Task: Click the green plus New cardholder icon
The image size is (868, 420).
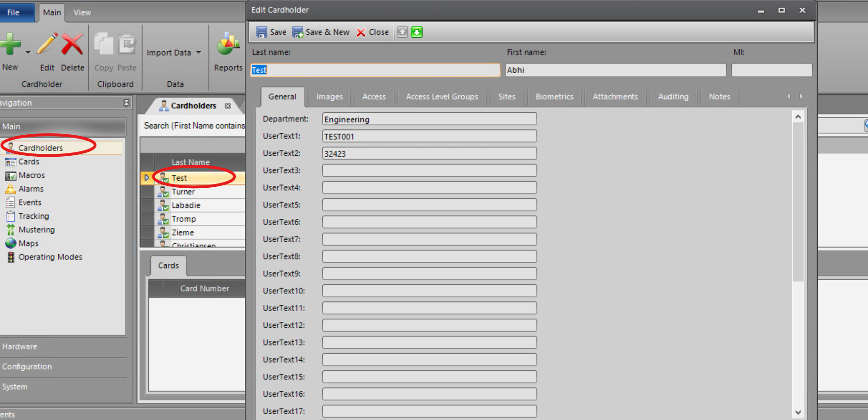Action: tap(10, 44)
